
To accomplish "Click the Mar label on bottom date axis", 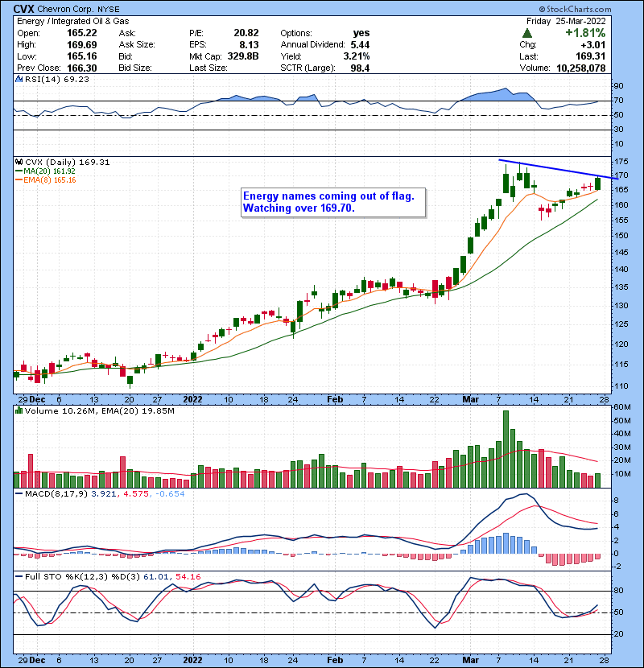I will [471, 660].
